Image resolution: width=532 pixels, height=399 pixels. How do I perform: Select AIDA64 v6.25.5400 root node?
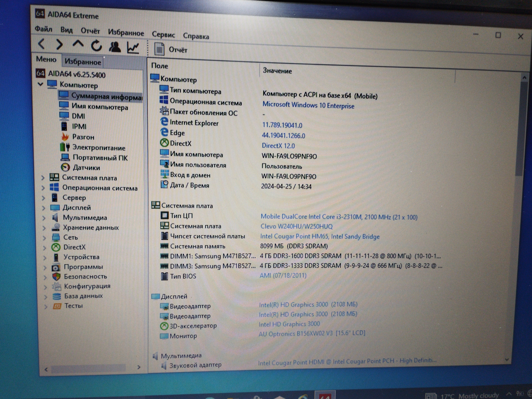(x=70, y=74)
